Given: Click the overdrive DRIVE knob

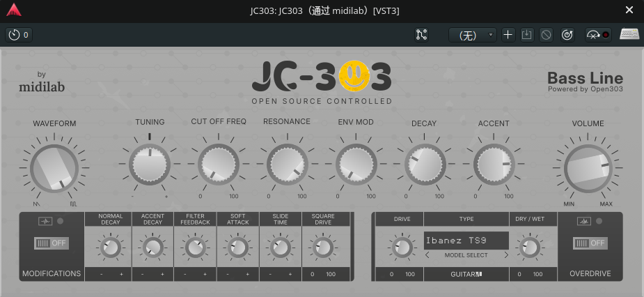Looking at the screenshot, I should [x=402, y=248].
